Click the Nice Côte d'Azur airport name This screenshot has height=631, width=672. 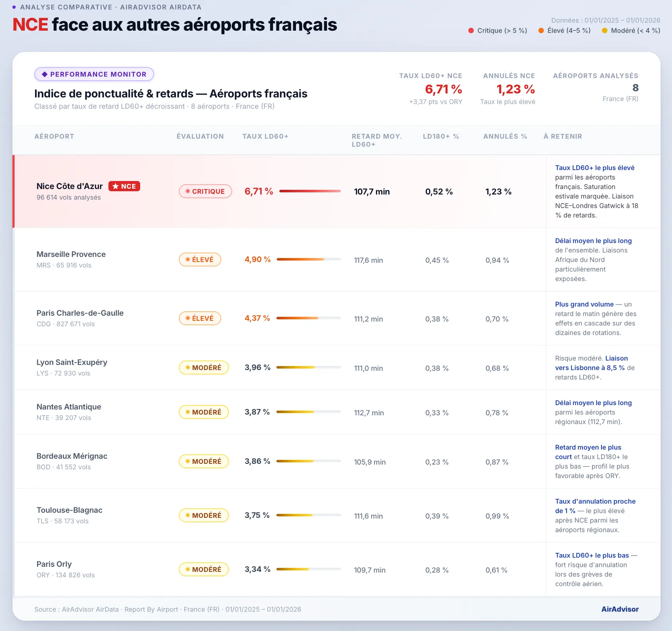(x=70, y=186)
